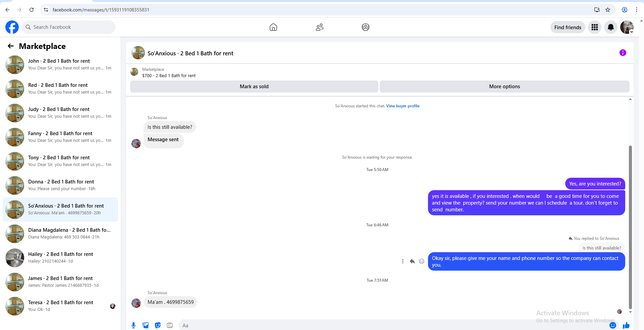Open browser profile icon
644x330 pixels.
click(x=625, y=10)
